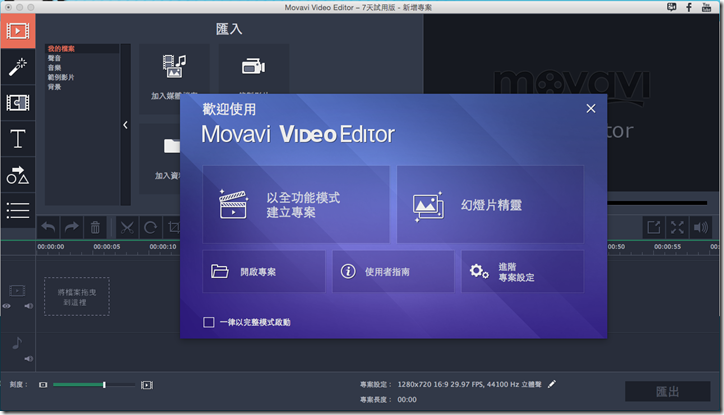This screenshot has width=724, height=415.
Task: Click the preview volume speaker icon
Action: [700, 227]
